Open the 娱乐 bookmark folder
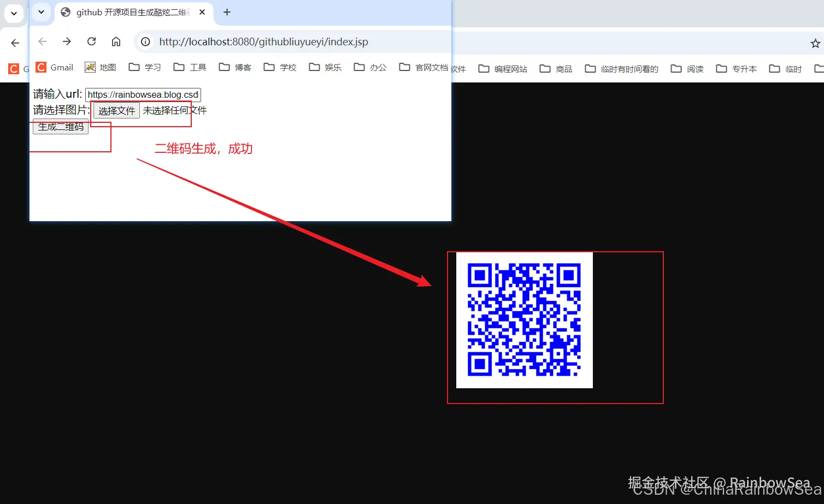This screenshot has height=504, width=824. [325, 67]
